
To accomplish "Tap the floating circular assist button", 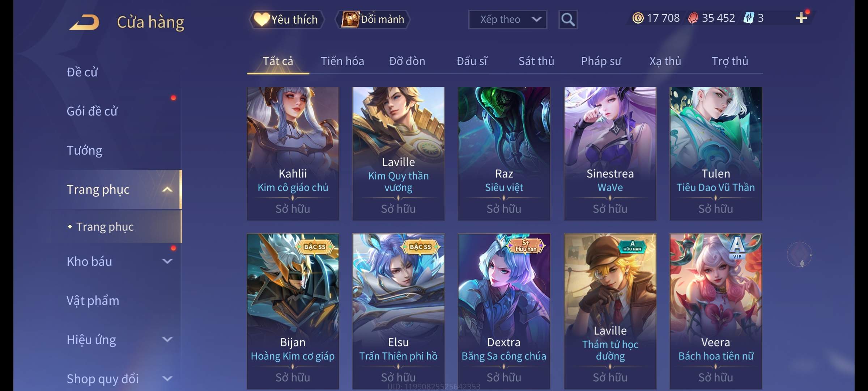I will (x=799, y=255).
